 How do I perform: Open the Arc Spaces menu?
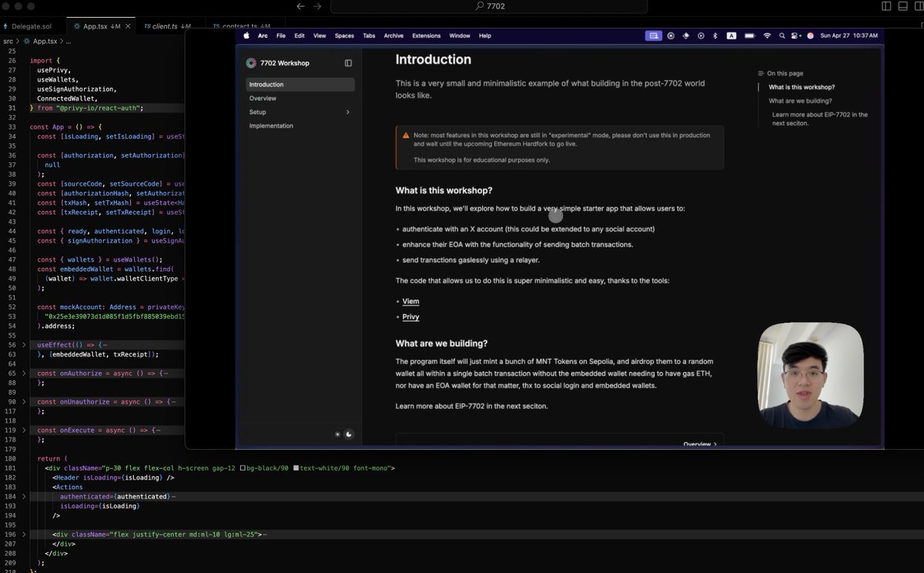tap(344, 35)
